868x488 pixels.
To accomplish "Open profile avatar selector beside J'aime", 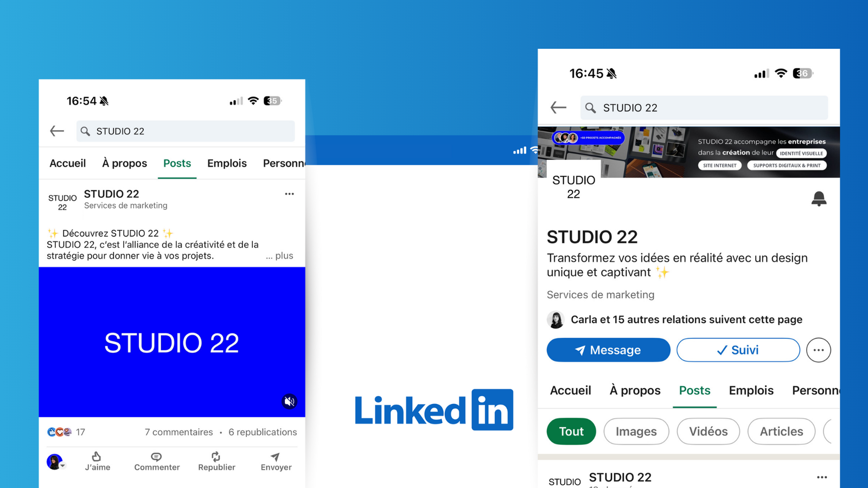I will tap(55, 461).
